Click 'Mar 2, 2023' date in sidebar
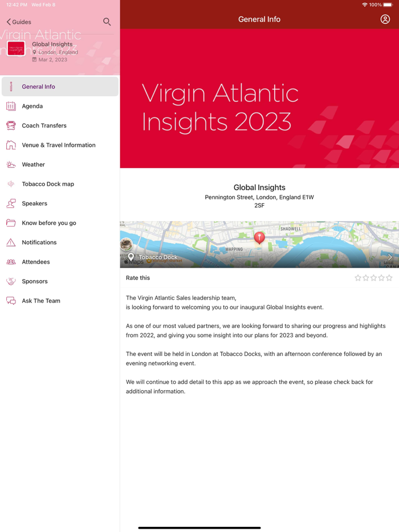 (x=52, y=60)
